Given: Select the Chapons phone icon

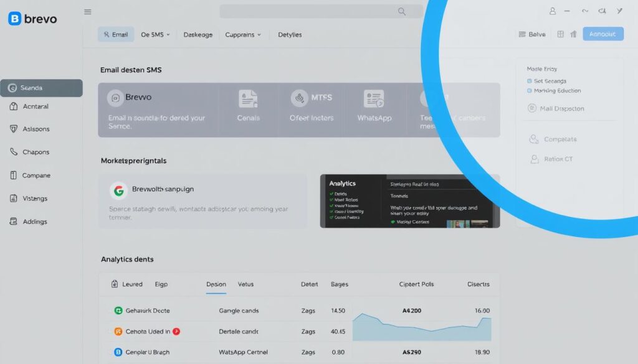Looking at the screenshot, I should [14, 152].
